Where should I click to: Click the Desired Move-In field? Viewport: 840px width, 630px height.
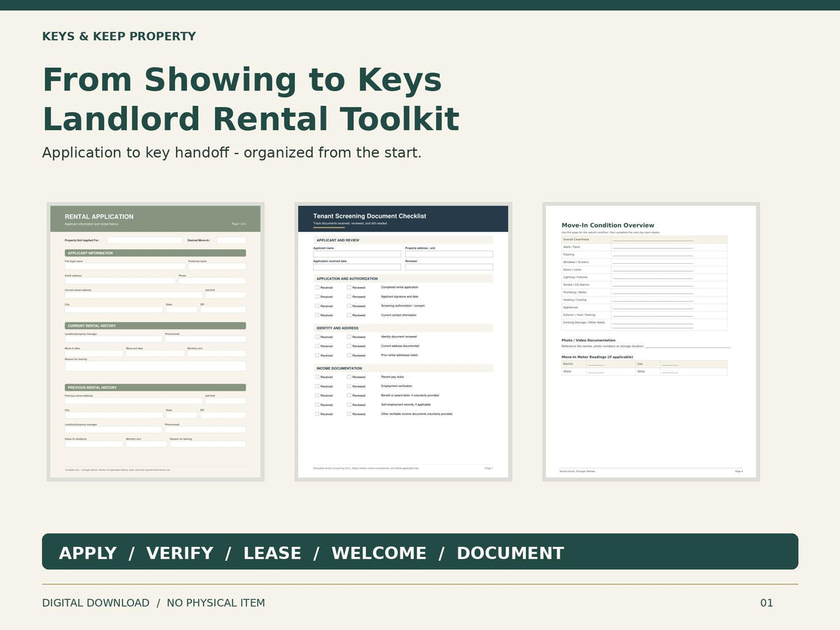coord(231,240)
